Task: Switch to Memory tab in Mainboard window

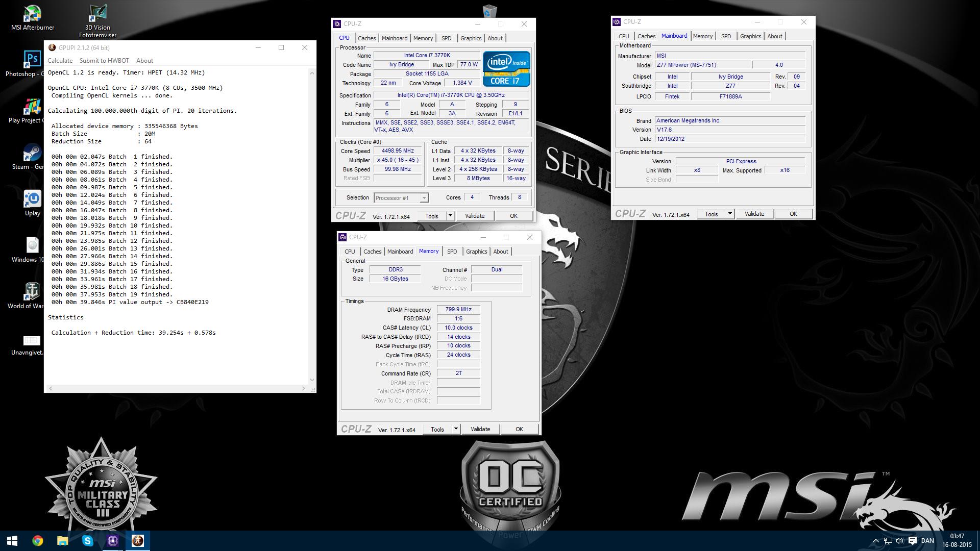Action: point(703,36)
